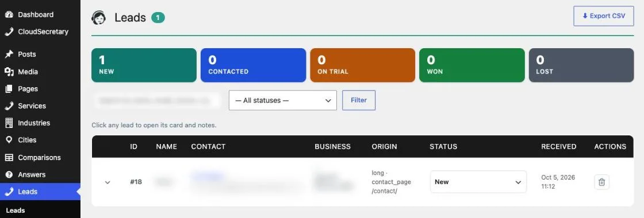Click the RECEIVED column header
This screenshot has width=644, height=218.
click(x=558, y=146)
